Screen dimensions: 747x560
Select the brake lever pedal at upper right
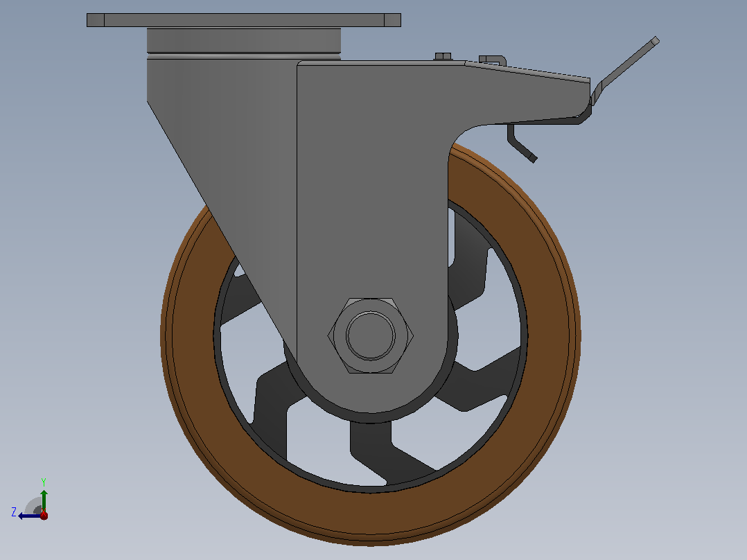[626, 69]
